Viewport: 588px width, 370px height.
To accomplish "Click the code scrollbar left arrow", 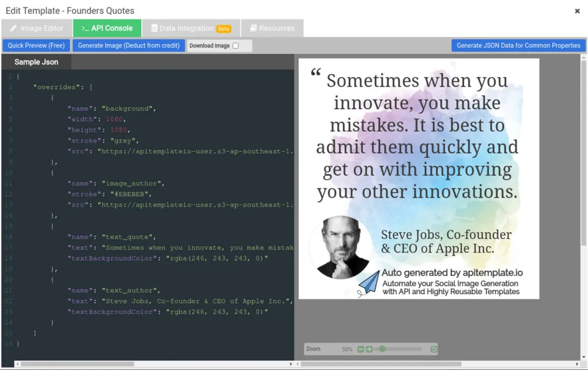I will click(18, 364).
